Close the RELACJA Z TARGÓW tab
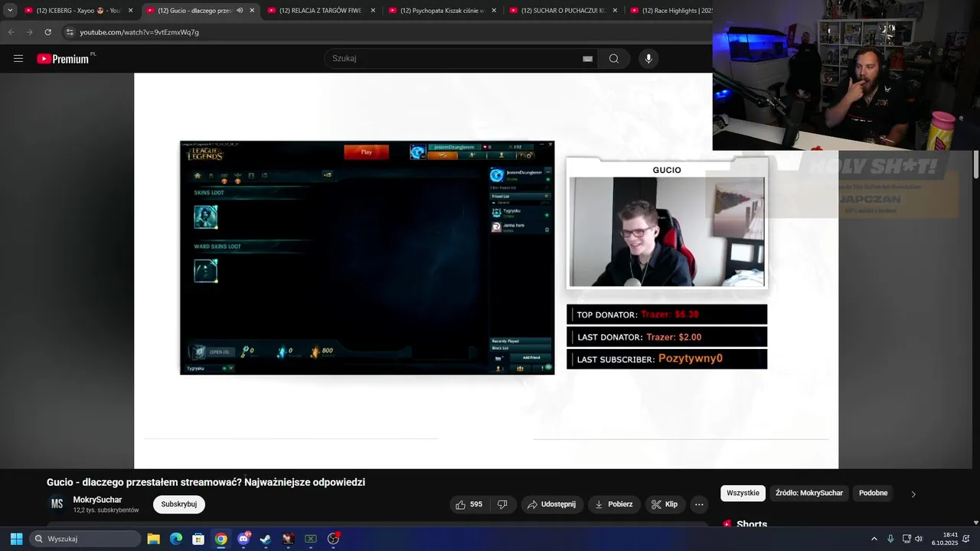The height and width of the screenshot is (551, 980). (x=373, y=11)
